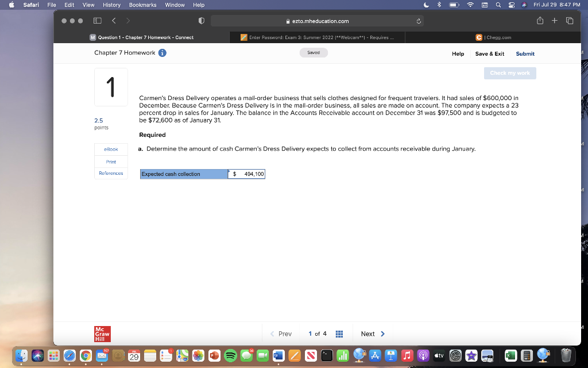Launch Microsoft Word from the Dock

tap(278, 355)
